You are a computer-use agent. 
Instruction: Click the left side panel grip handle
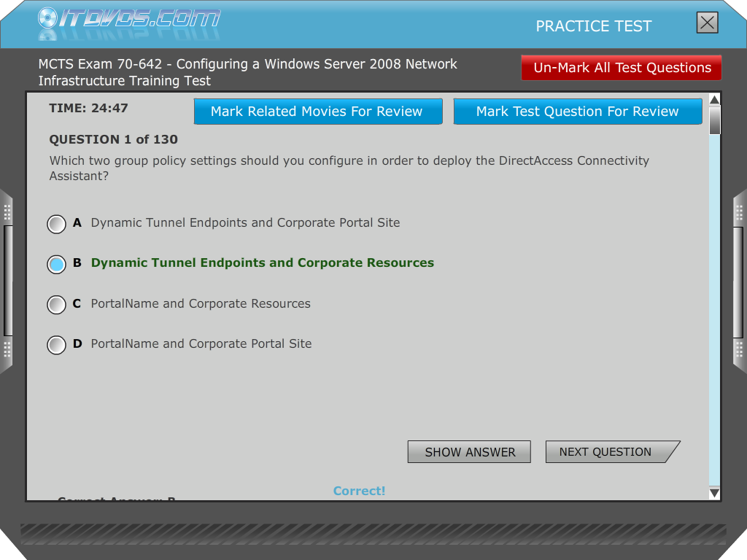[7, 281]
